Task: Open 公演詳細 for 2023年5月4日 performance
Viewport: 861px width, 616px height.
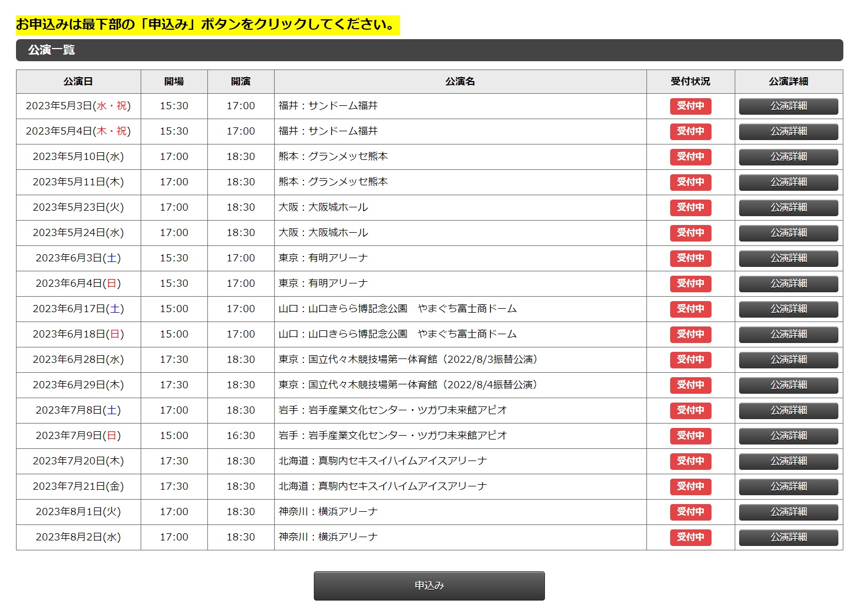Action: pos(788,131)
